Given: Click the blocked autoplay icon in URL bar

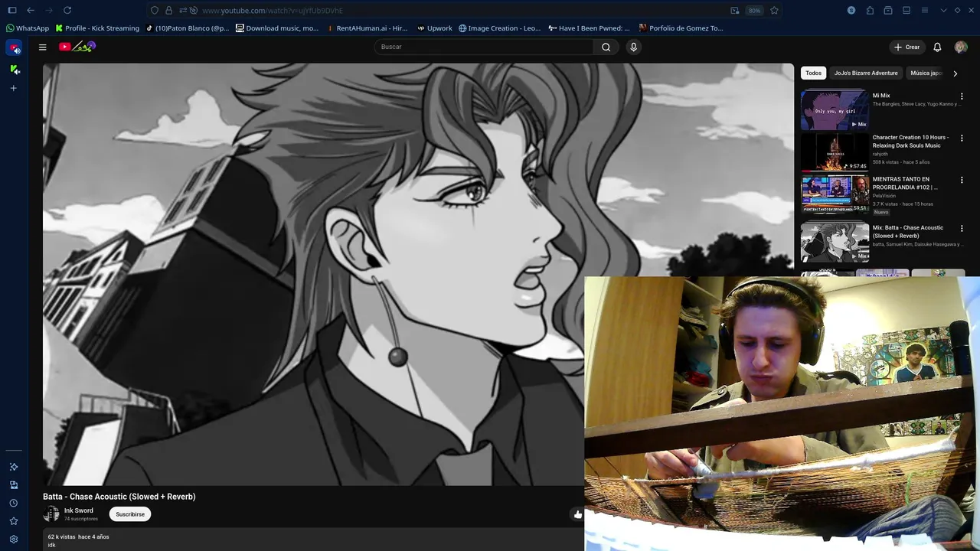Looking at the screenshot, I should 194,11.
